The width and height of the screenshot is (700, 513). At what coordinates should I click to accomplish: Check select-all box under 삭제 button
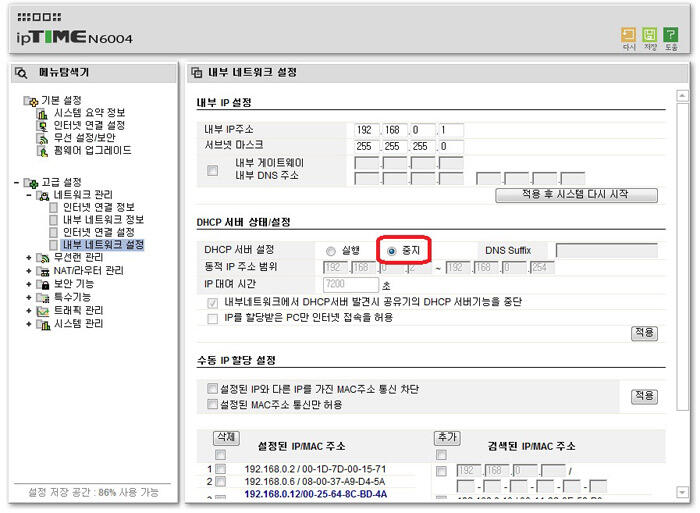tap(221, 455)
